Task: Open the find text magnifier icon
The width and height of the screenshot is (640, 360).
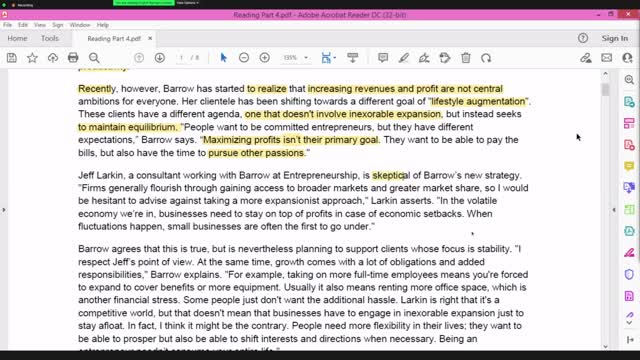Action: click(x=94, y=58)
